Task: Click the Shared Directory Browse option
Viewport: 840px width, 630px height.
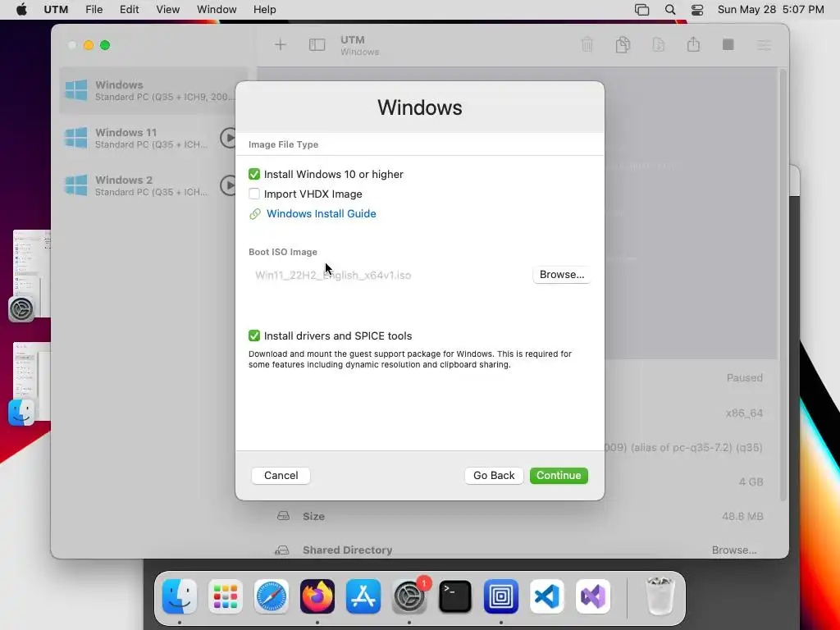Action: (x=734, y=550)
